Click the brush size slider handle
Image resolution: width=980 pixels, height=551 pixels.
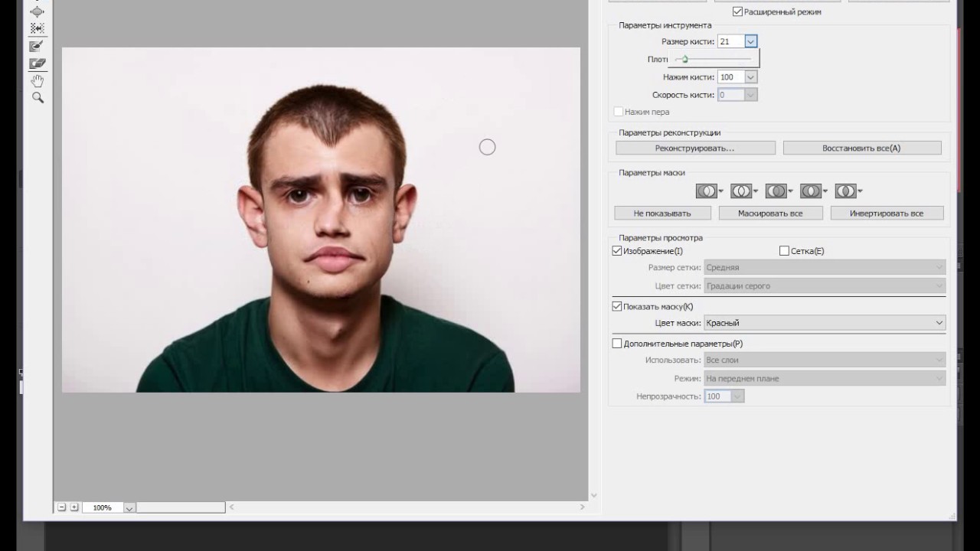pyautogui.click(x=684, y=59)
